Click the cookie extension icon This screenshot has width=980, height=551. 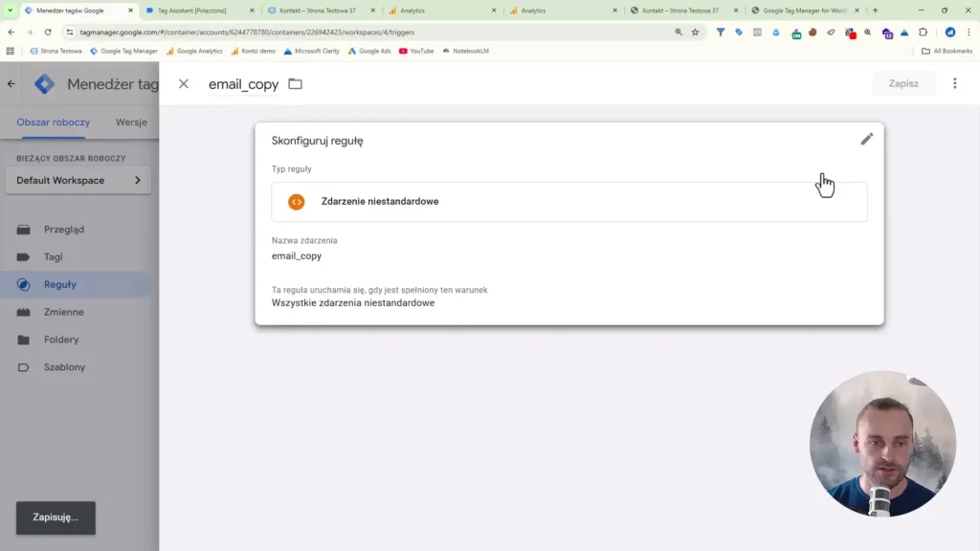(x=813, y=32)
